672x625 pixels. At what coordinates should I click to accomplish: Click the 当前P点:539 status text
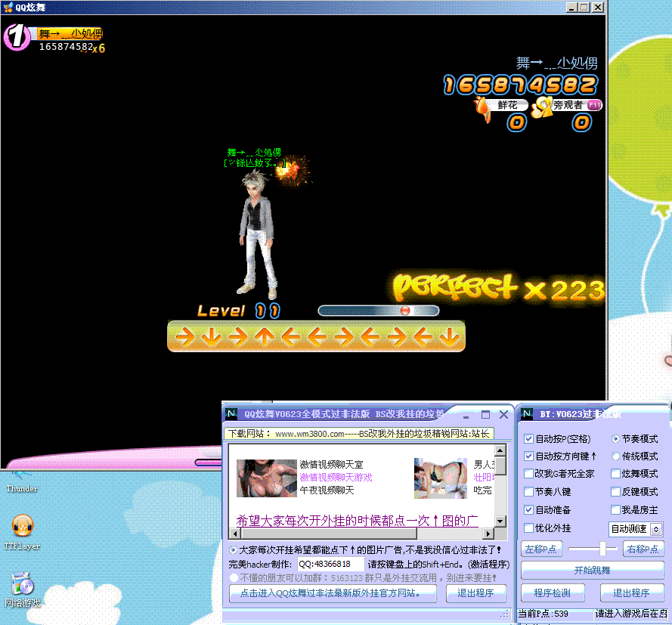543,614
